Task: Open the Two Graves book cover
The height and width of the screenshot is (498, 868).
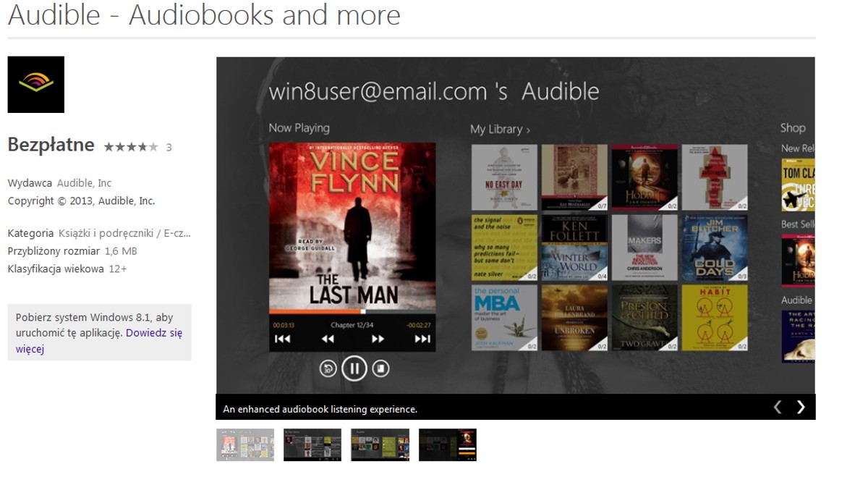Action: pos(644,318)
